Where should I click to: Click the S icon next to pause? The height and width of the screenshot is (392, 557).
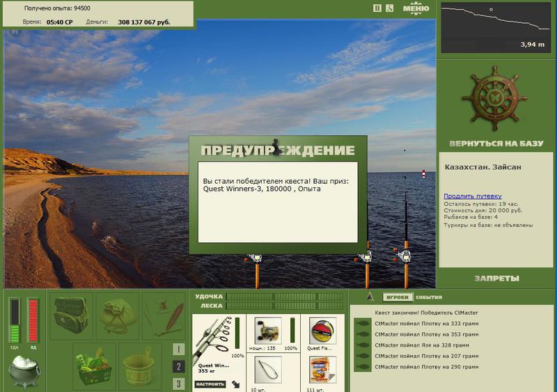point(390,8)
